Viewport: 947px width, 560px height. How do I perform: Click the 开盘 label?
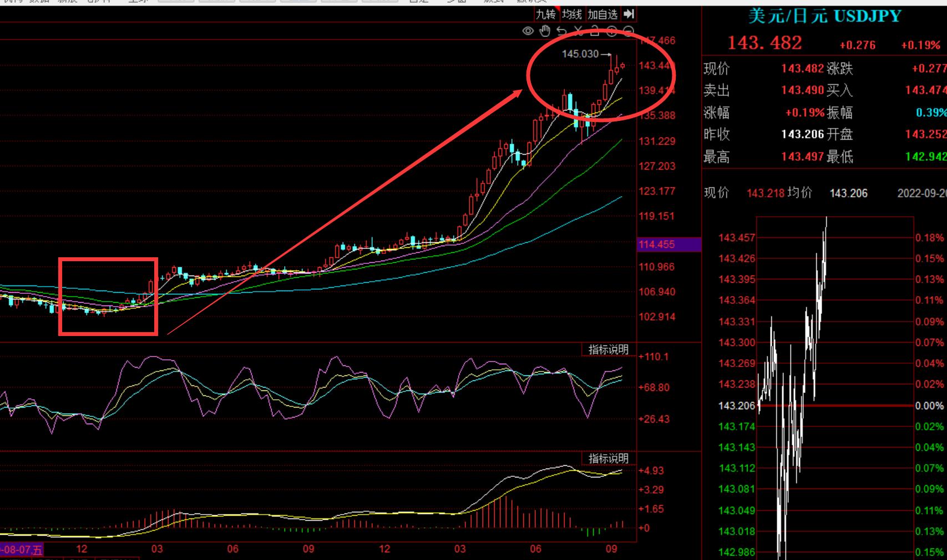point(839,134)
